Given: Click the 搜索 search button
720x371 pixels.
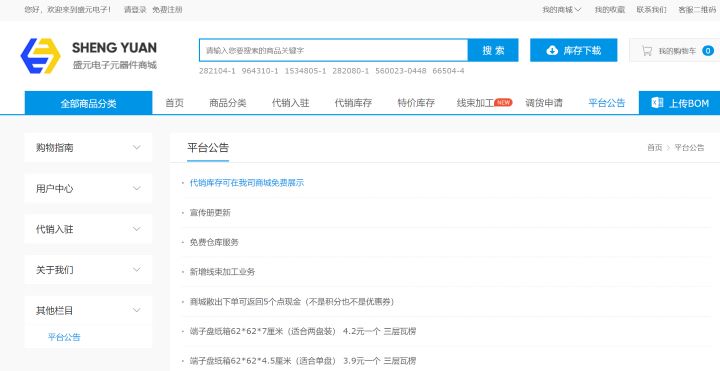Looking at the screenshot, I should 493,50.
